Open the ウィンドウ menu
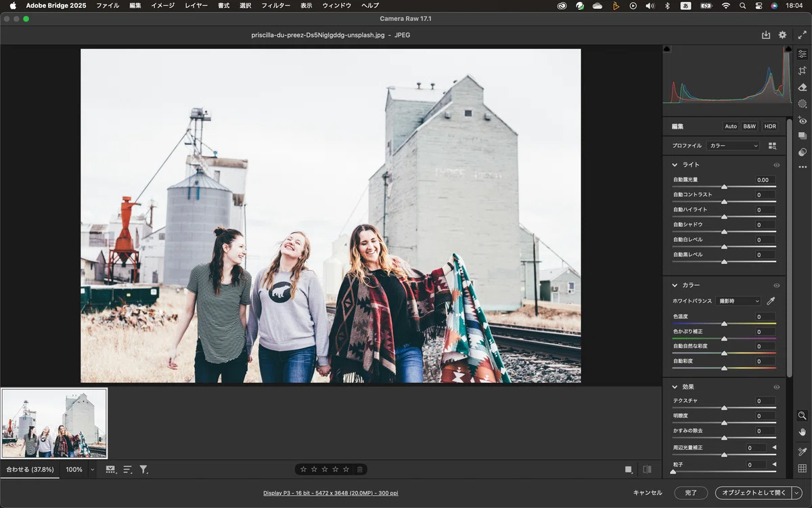Image resolution: width=812 pixels, height=508 pixels. 336,5
